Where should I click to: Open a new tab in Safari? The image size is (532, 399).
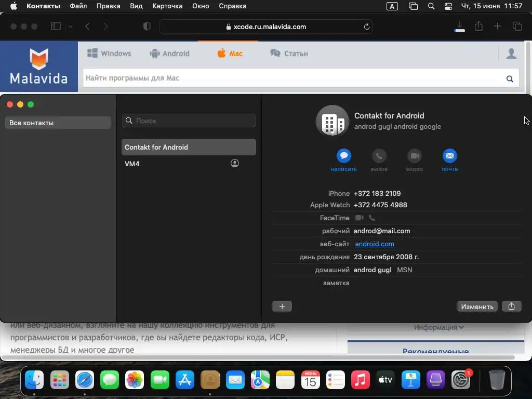497,26
